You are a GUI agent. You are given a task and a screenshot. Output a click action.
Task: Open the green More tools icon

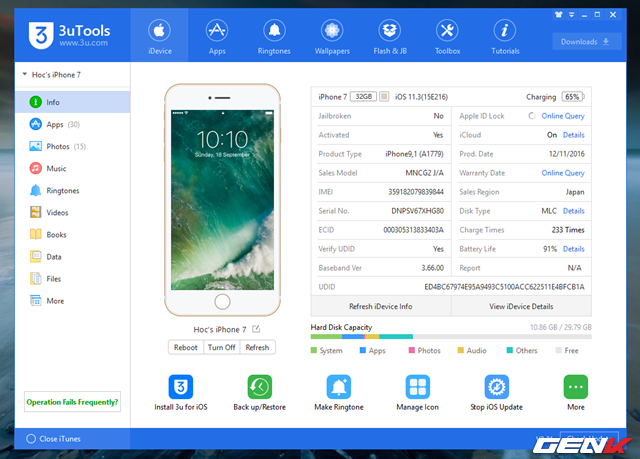[576, 386]
